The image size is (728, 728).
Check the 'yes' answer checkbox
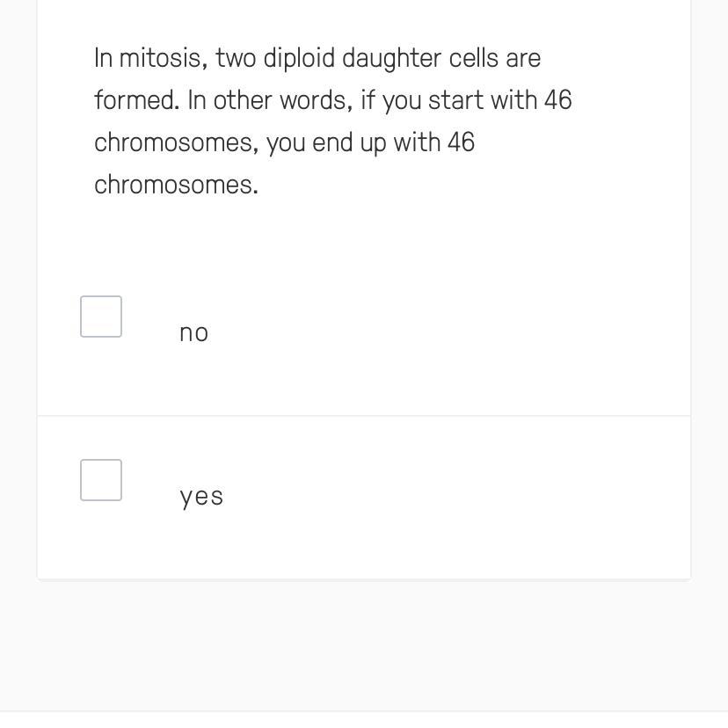tap(101, 480)
